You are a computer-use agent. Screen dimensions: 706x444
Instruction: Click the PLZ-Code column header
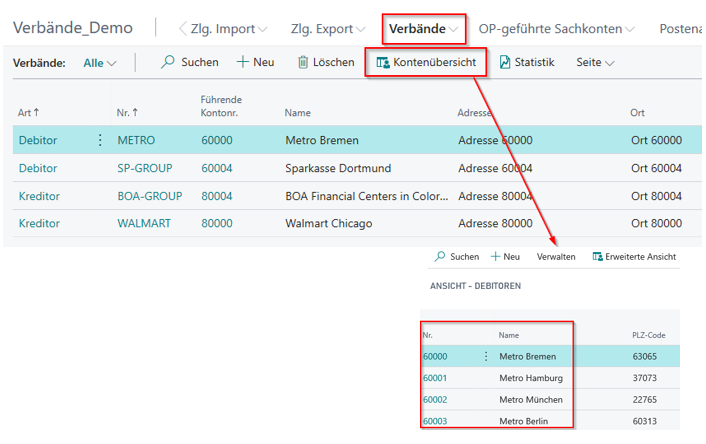pyautogui.click(x=648, y=335)
